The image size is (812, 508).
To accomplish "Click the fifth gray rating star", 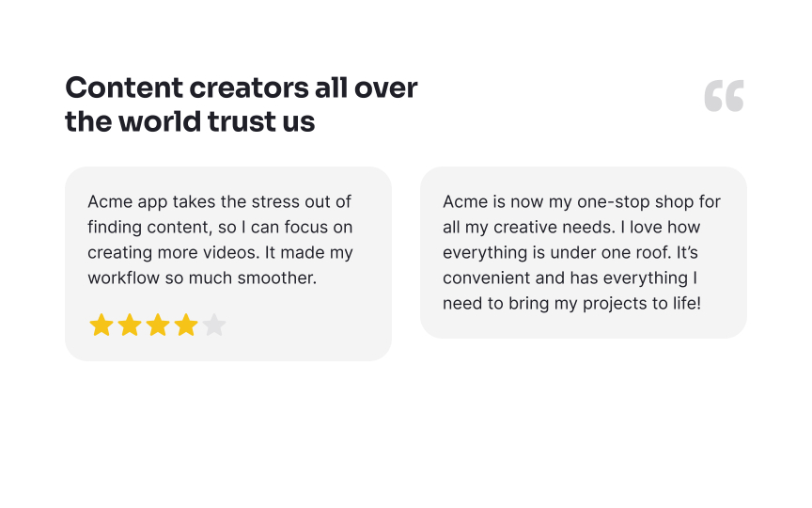I will [x=214, y=325].
